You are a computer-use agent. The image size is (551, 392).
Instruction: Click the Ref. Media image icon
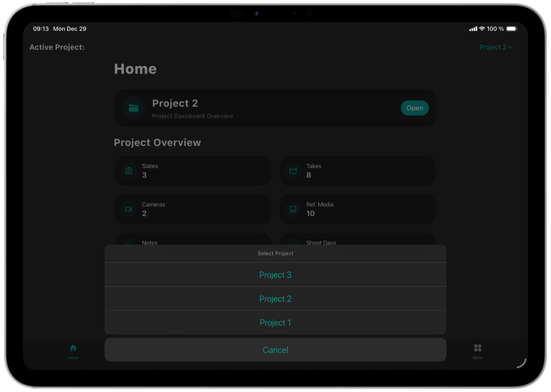[293, 209]
